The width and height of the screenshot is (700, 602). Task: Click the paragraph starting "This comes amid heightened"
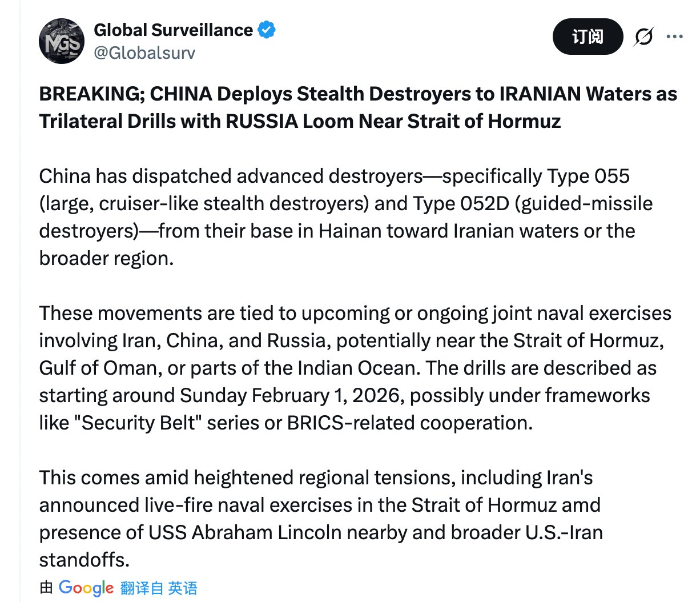(320, 519)
